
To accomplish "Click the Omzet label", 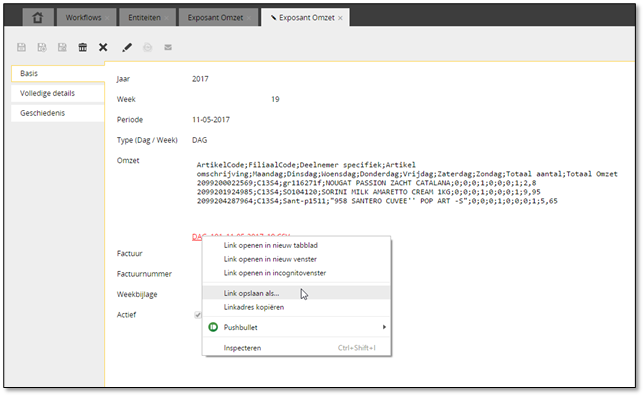I will 128,161.
